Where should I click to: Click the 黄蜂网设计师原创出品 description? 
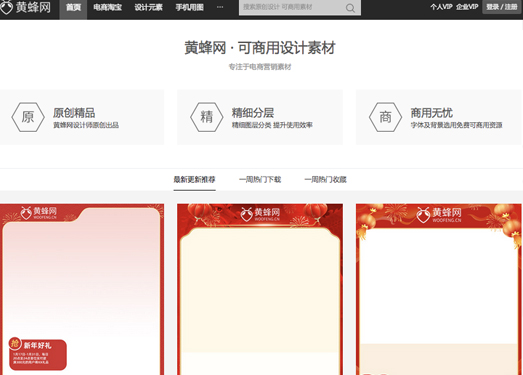86,125
